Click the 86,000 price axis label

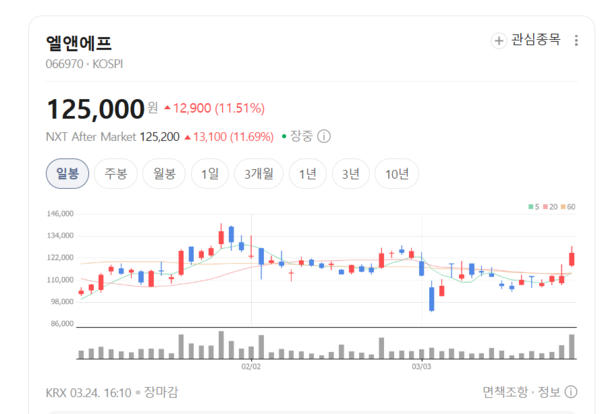pyautogui.click(x=62, y=324)
